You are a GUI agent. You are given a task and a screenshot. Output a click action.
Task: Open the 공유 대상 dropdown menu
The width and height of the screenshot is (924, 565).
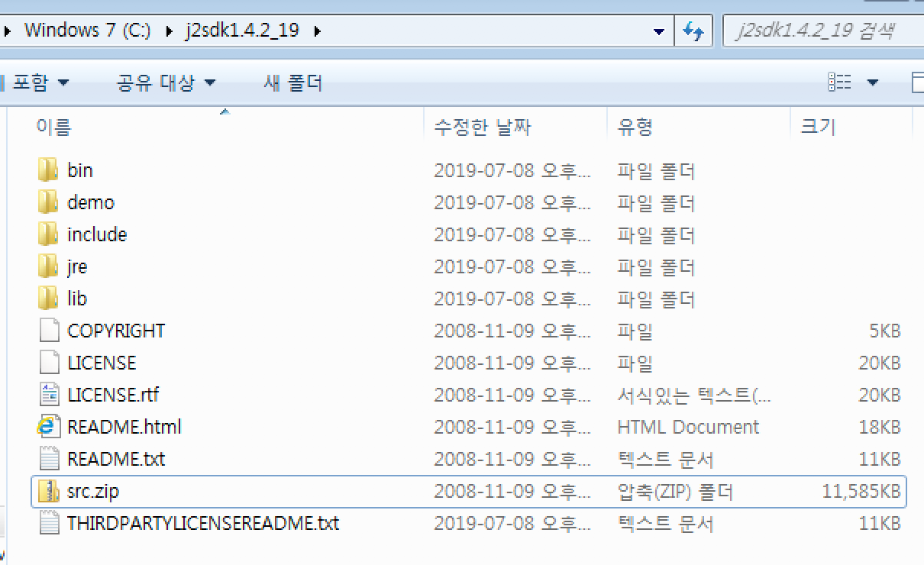[166, 82]
